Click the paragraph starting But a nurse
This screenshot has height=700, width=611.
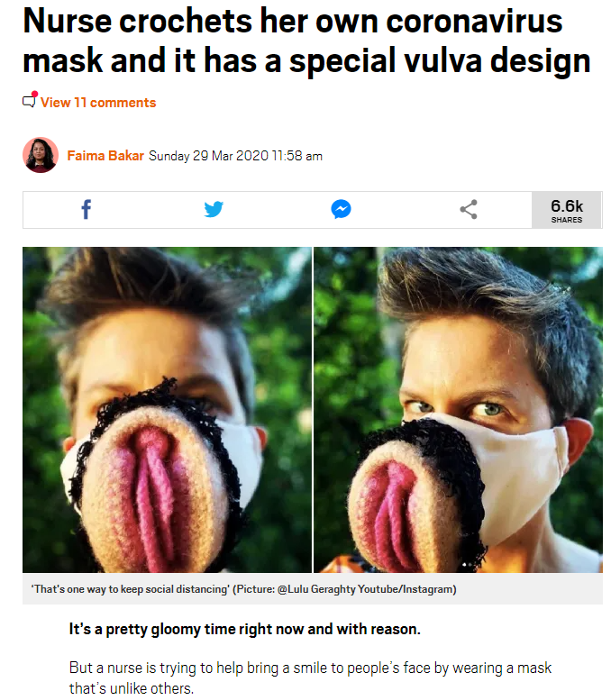click(310, 677)
